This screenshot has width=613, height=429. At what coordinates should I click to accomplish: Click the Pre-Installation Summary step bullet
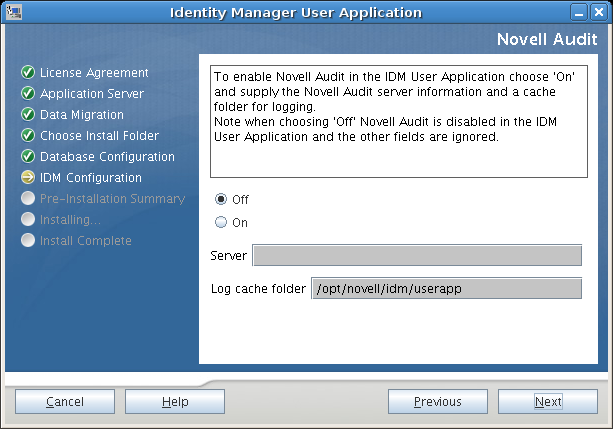point(28,199)
